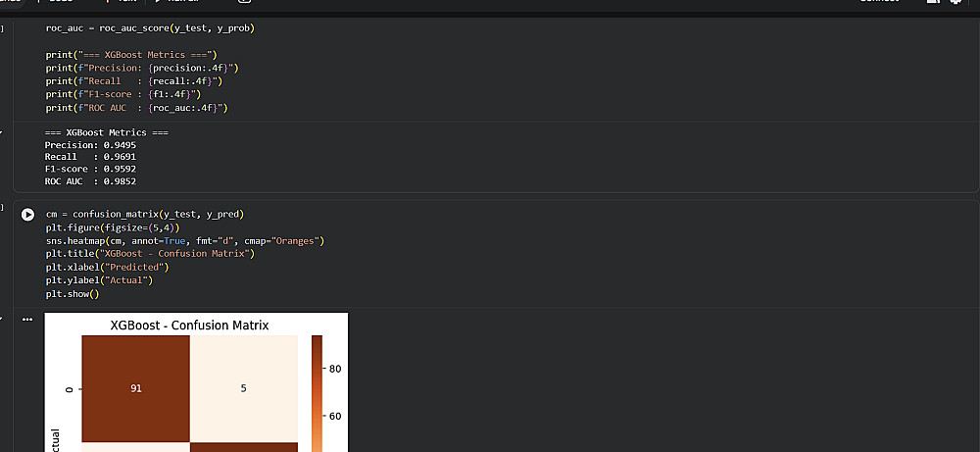
Task: Click the cm = confusion_matrix code line
Action: point(144,215)
